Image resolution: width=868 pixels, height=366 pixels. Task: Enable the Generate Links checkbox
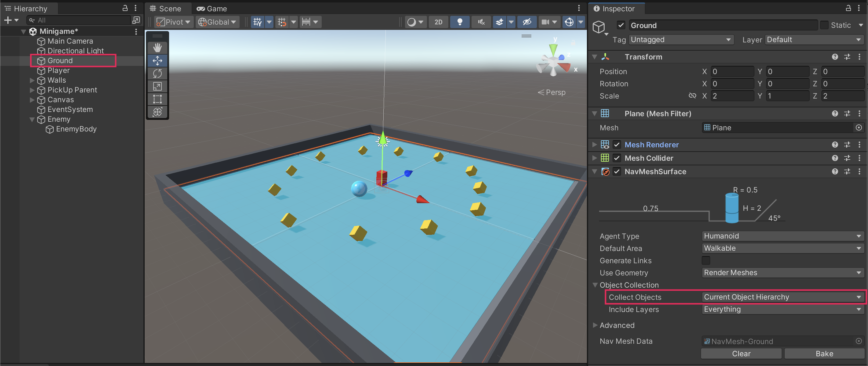[x=706, y=260]
